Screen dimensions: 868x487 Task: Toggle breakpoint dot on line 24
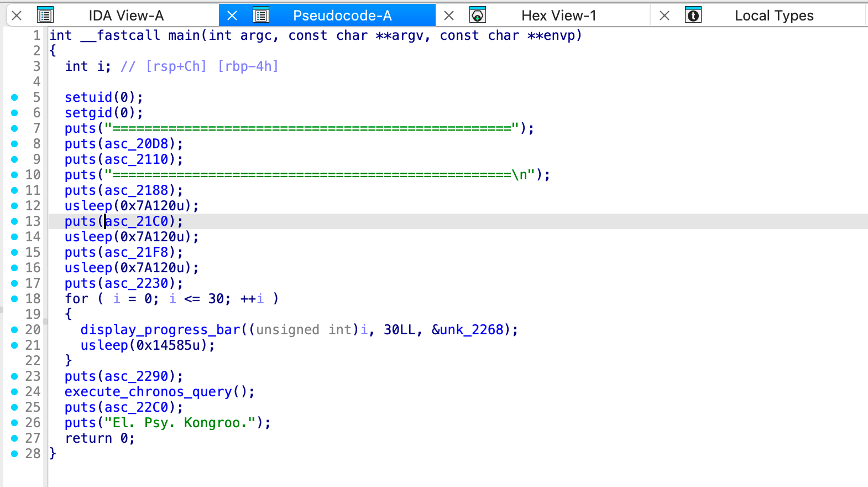click(15, 392)
